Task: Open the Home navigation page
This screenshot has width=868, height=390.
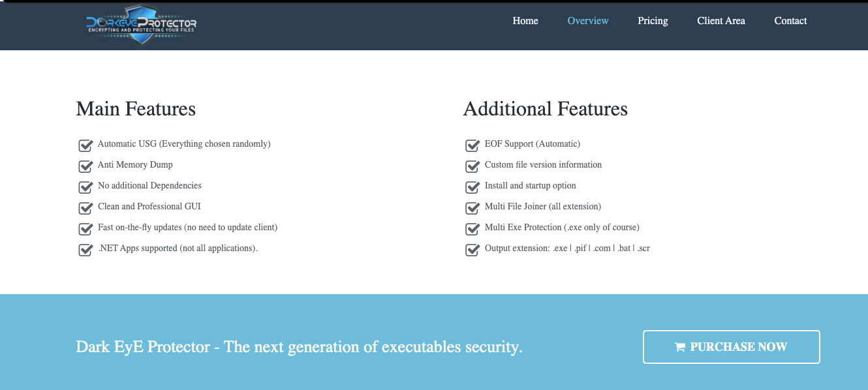Action: pyautogui.click(x=525, y=21)
